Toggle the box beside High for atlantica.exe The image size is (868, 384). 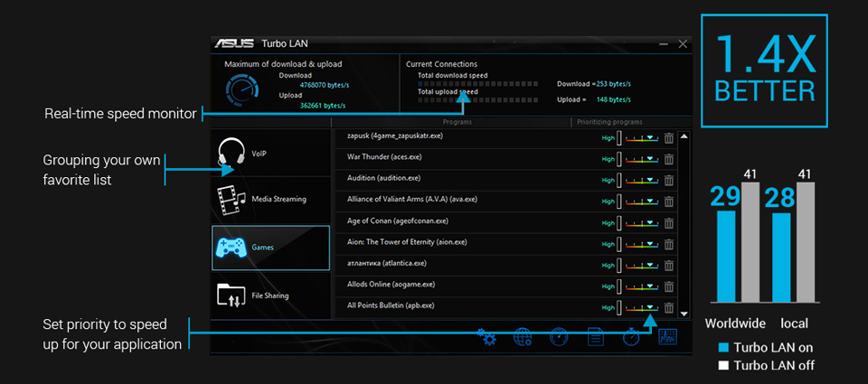pyautogui.click(x=619, y=265)
